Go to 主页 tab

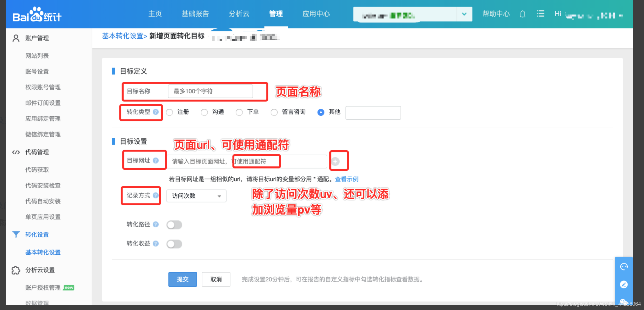pos(155,14)
